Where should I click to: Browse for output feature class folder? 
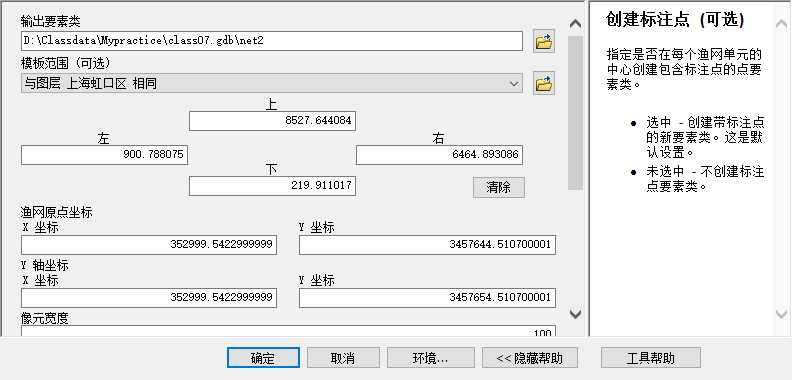tap(543, 41)
